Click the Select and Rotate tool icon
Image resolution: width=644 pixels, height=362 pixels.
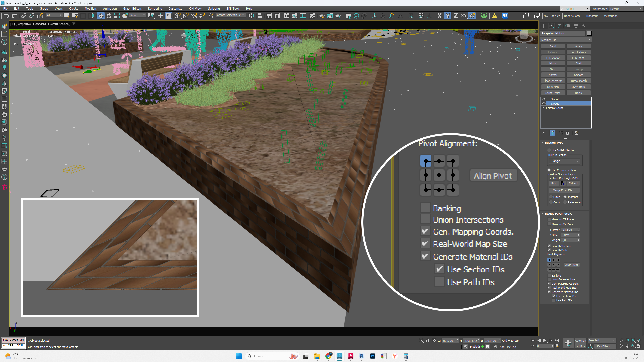(x=109, y=16)
